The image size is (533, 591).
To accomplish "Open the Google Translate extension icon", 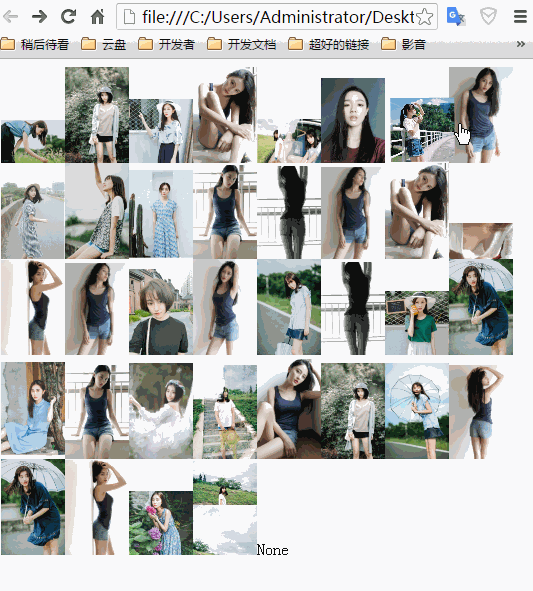I will pos(455,17).
